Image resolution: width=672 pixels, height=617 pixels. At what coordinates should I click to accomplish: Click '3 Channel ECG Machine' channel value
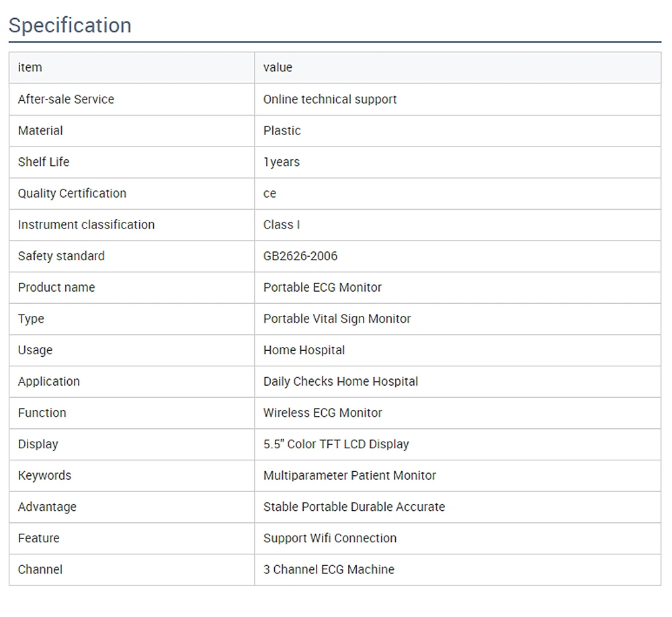(x=329, y=569)
